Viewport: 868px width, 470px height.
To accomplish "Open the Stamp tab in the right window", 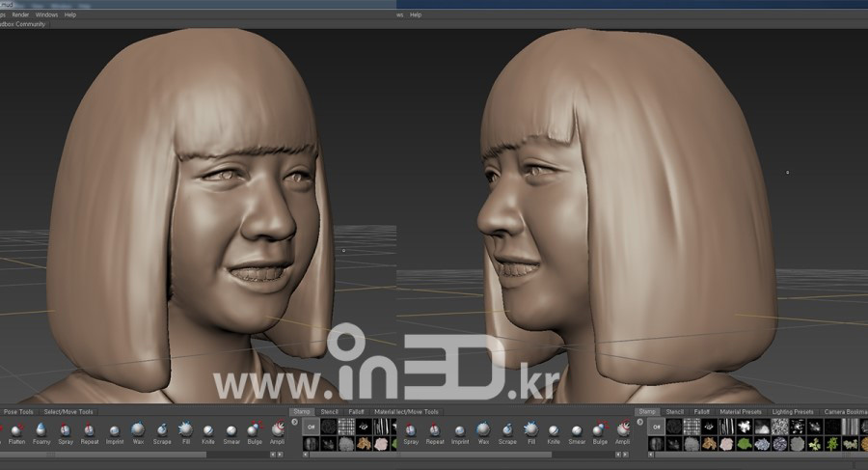I will click(x=647, y=412).
